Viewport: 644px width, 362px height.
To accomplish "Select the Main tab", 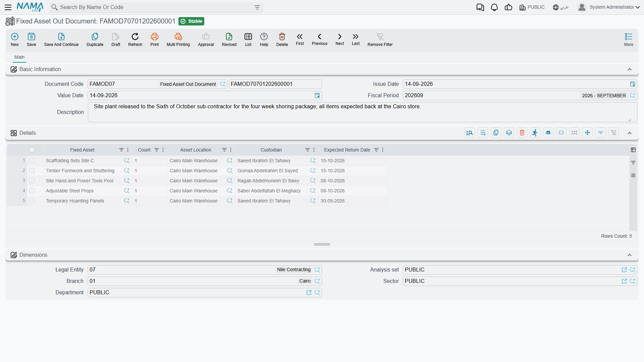I will pyautogui.click(x=19, y=57).
